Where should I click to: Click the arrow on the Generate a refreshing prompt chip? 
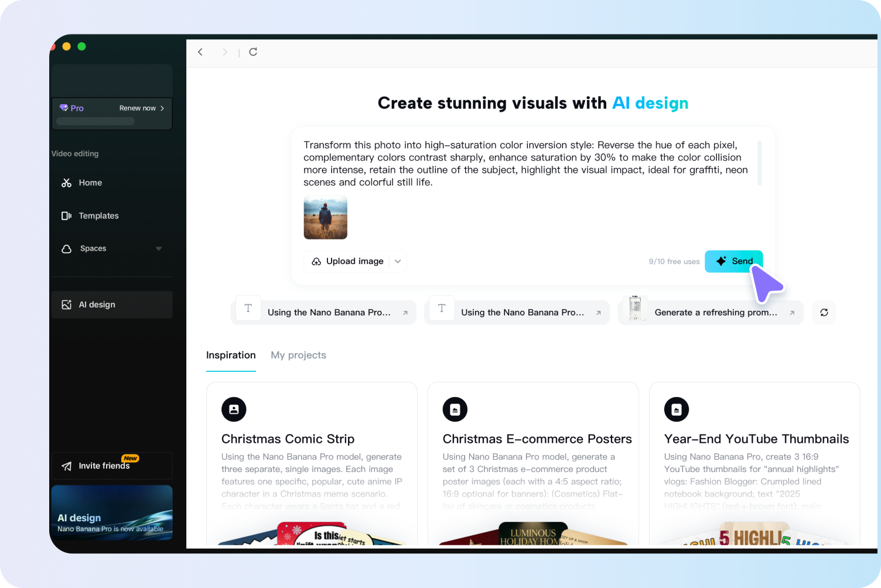coord(792,313)
